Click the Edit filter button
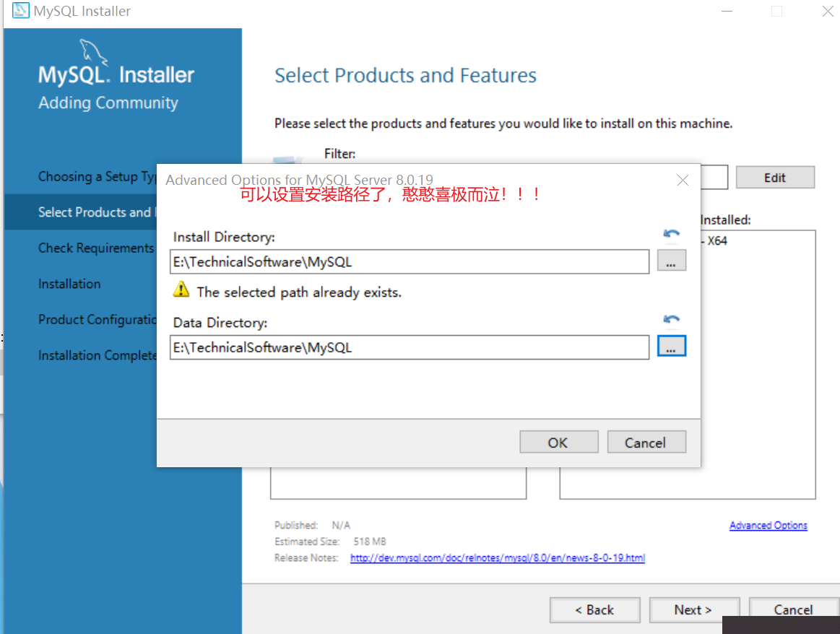This screenshot has height=634, width=840. (x=775, y=177)
